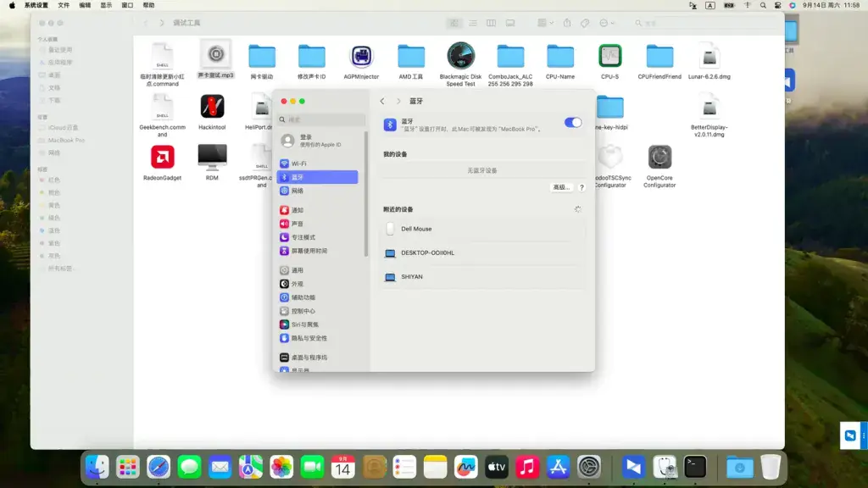This screenshot has height=488, width=868.
Task: Open the Finder toolbar more-actions dropdown
Action: click(607, 23)
